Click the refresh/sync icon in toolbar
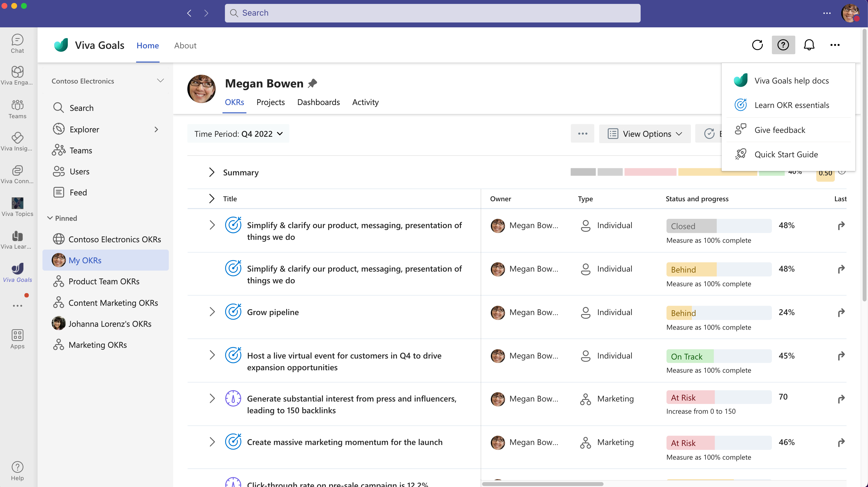 pos(758,45)
